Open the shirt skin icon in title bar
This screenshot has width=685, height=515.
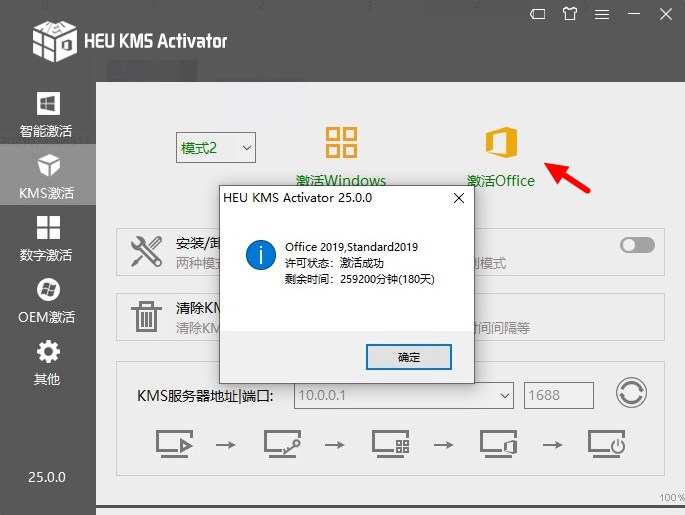(x=570, y=14)
